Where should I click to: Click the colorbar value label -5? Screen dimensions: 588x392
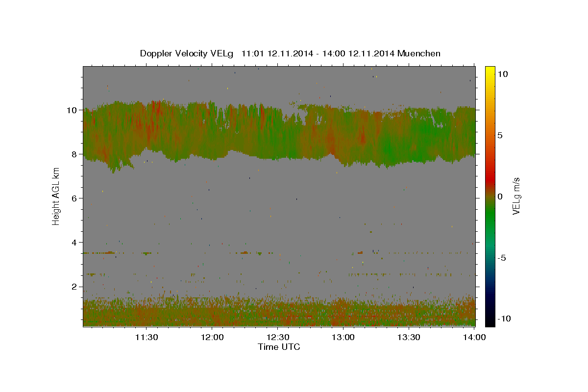click(x=502, y=258)
